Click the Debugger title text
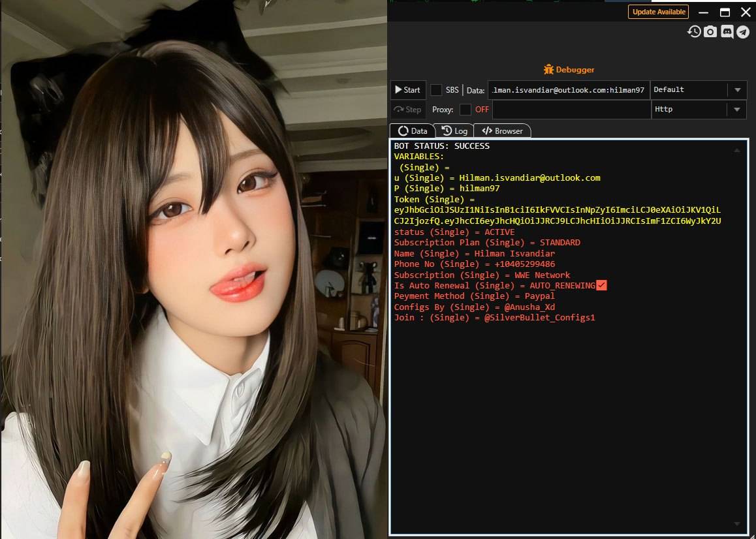The image size is (756, 539). [575, 69]
